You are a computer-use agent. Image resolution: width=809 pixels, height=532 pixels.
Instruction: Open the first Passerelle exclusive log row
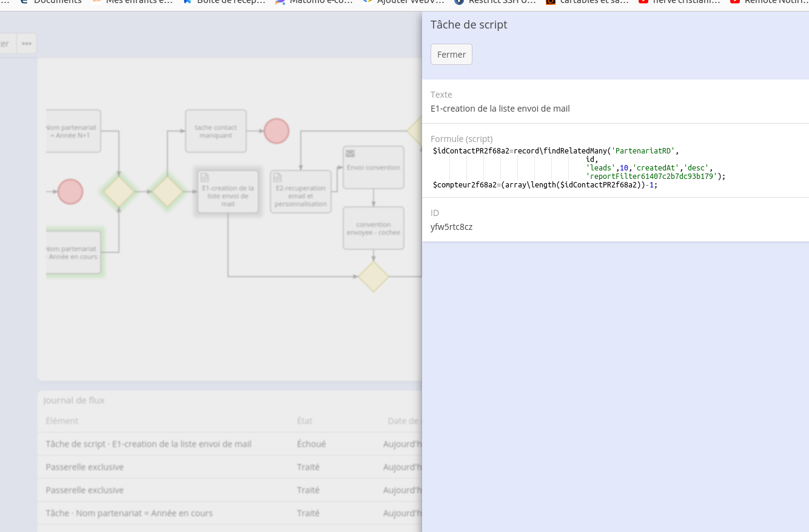click(85, 467)
